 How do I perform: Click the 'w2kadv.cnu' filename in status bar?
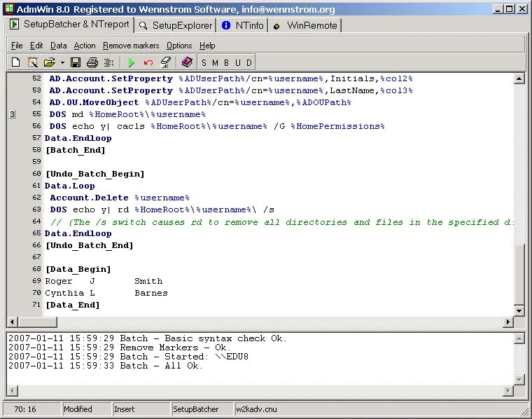[x=256, y=409]
